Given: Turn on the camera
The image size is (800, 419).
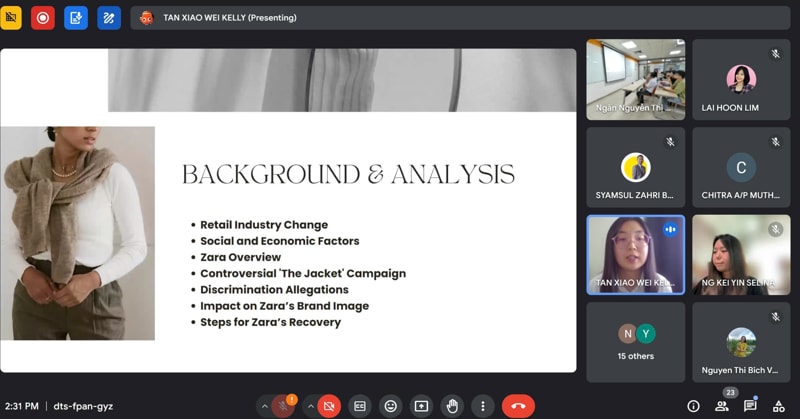Looking at the screenshot, I should (331, 406).
